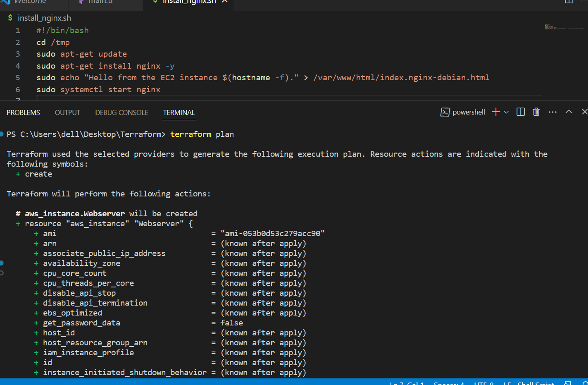This screenshot has height=385, width=588.
Task: Maximize the panel with the up chevron
Action: coord(569,112)
